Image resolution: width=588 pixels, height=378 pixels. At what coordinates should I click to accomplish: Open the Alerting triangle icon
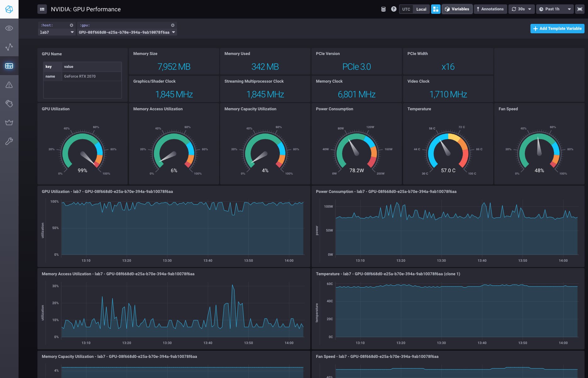click(9, 85)
